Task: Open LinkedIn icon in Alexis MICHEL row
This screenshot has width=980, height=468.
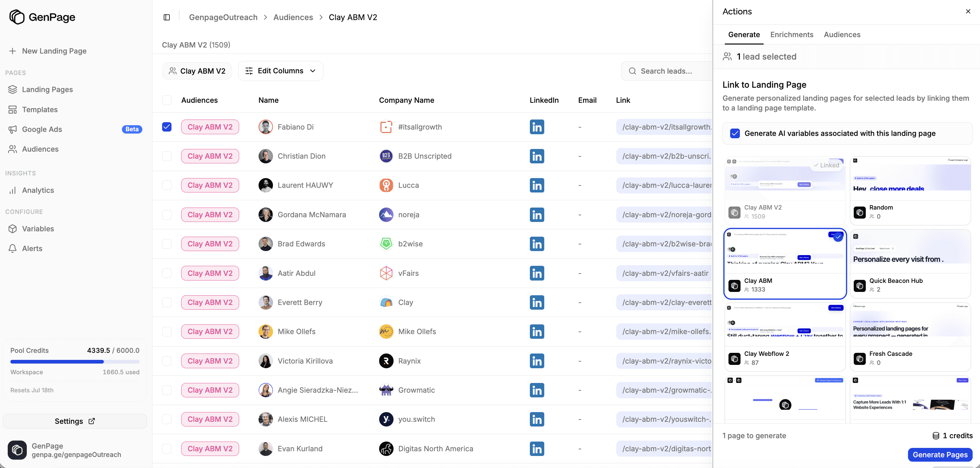Action: point(537,419)
